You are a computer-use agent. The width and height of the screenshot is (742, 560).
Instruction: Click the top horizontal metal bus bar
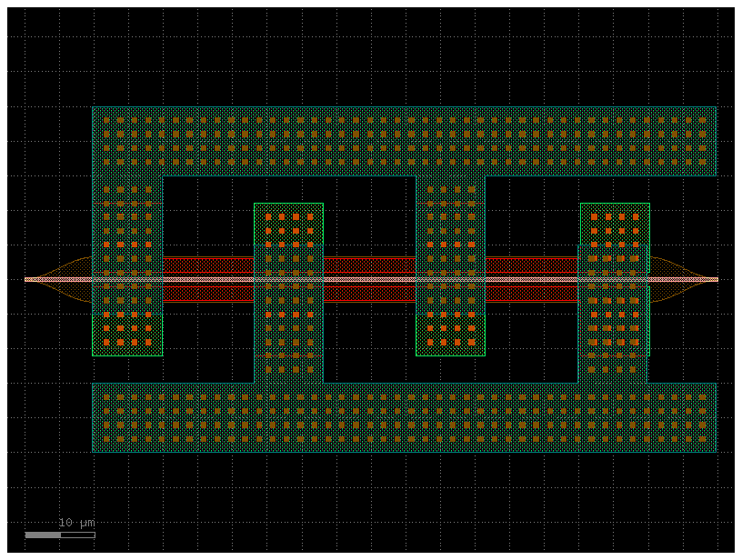click(x=404, y=141)
